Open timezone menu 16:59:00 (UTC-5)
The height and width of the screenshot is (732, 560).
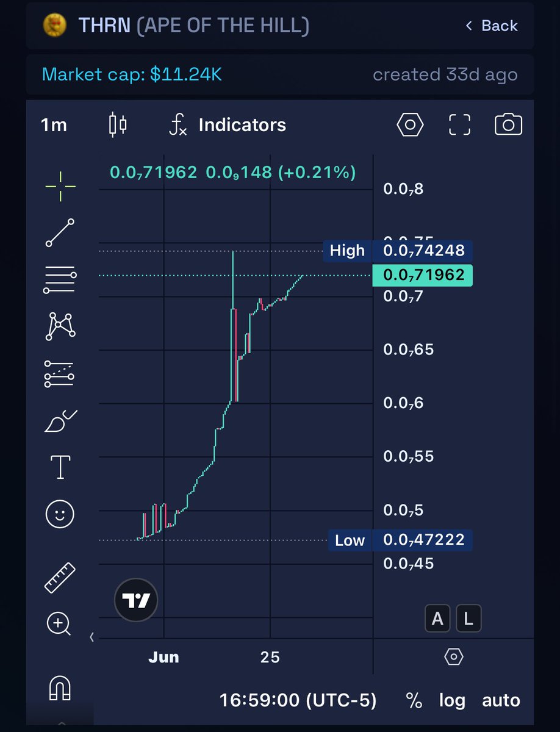point(298,700)
